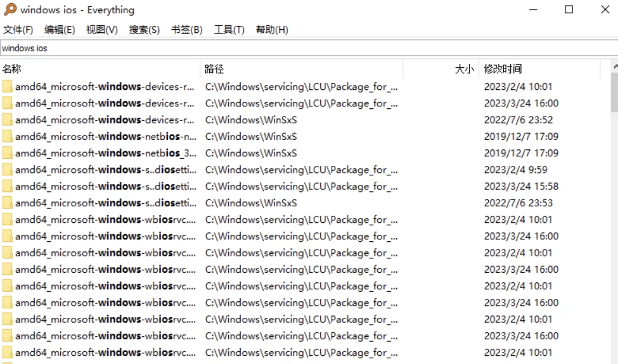Click folder icon of the netbios_3... row
Image resolution: width=618 pixels, height=364 pixels.
point(8,153)
